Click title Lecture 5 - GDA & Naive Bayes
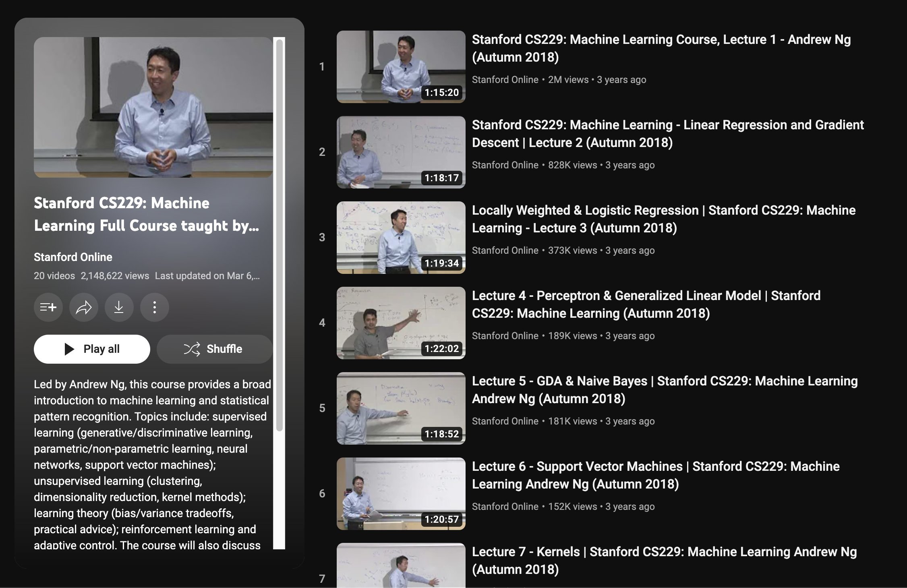This screenshot has width=907, height=588. pos(665,390)
